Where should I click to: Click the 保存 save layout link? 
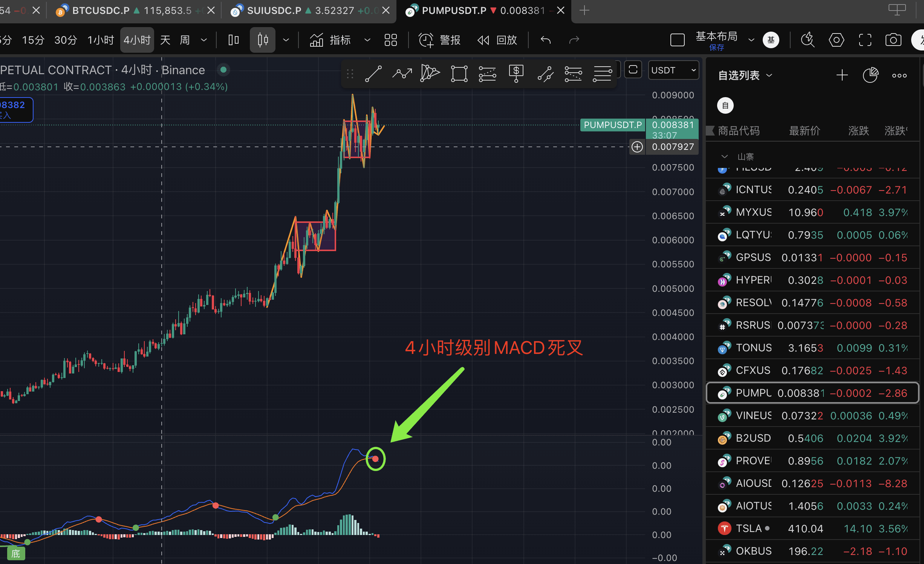[x=717, y=48]
